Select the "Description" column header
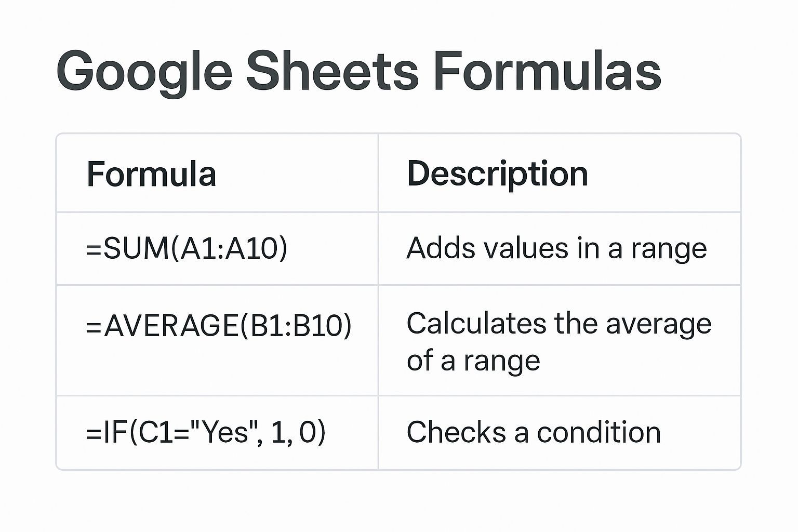798x532 pixels. (497, 174)
